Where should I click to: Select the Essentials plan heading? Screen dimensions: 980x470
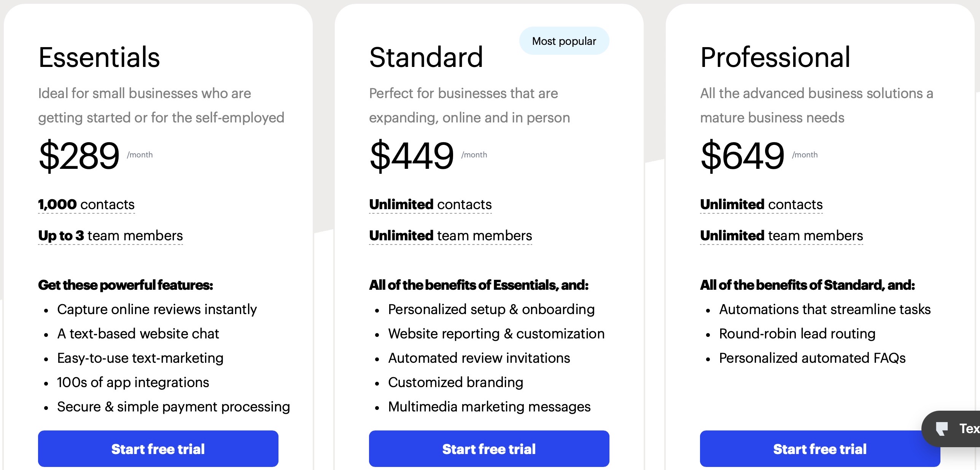[99, 57]
